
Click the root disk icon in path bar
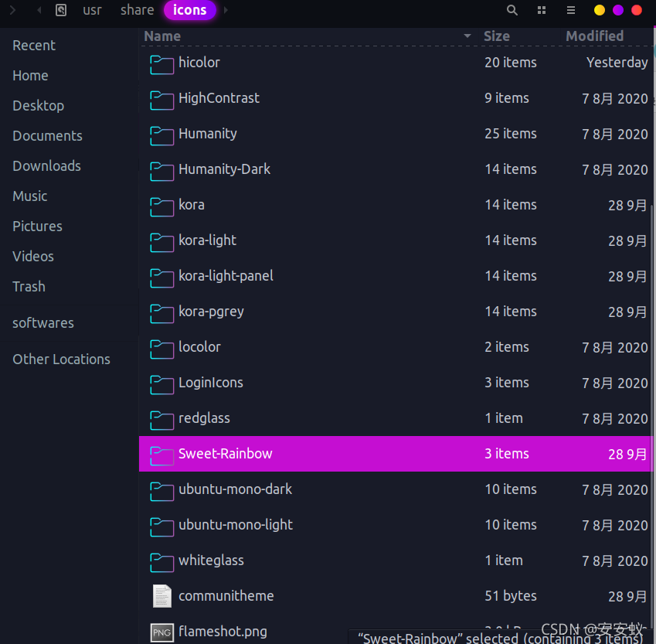click(61, 10)
